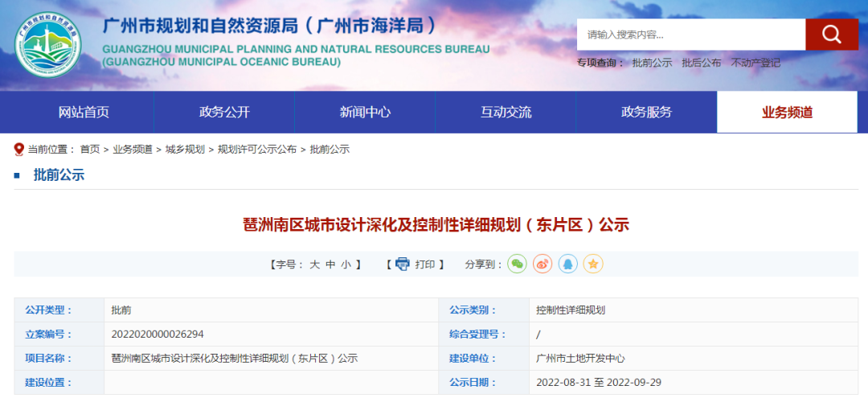
Task: Open 政务服务 menu
Action: 646,113
